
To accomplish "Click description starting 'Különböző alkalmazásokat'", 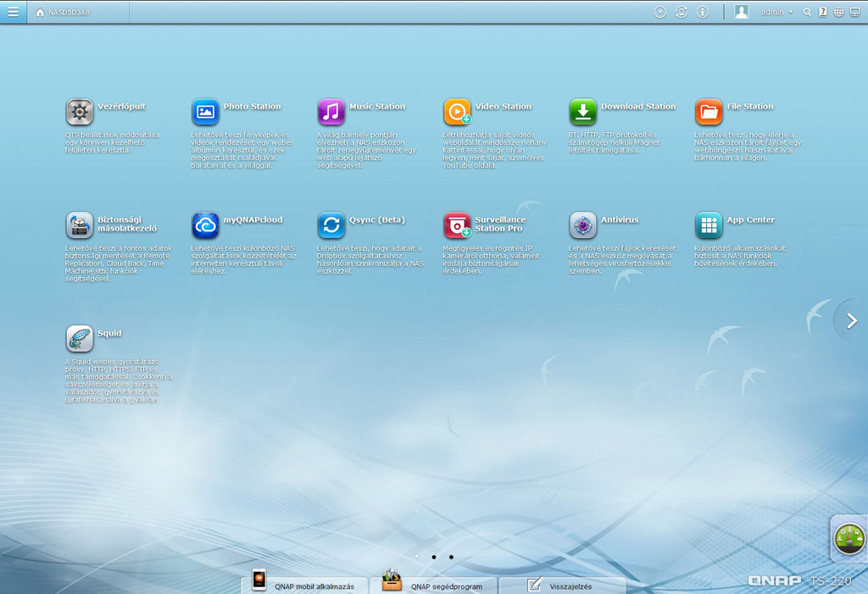I will click(x=739, y=256).
